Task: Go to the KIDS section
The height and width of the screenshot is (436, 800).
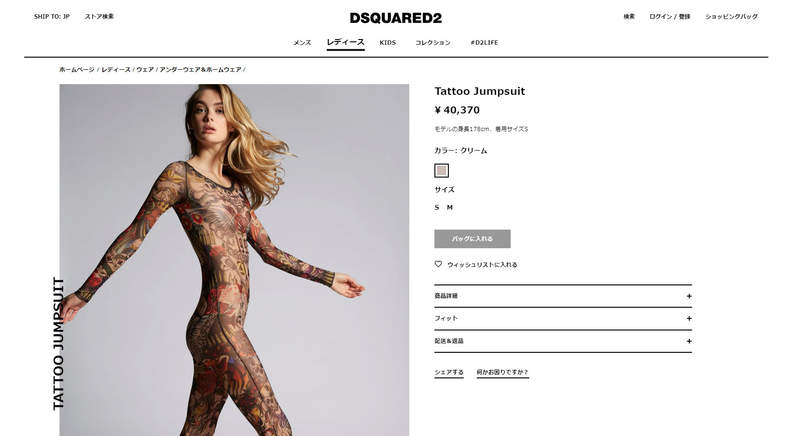Action: (x=388, y=43)
